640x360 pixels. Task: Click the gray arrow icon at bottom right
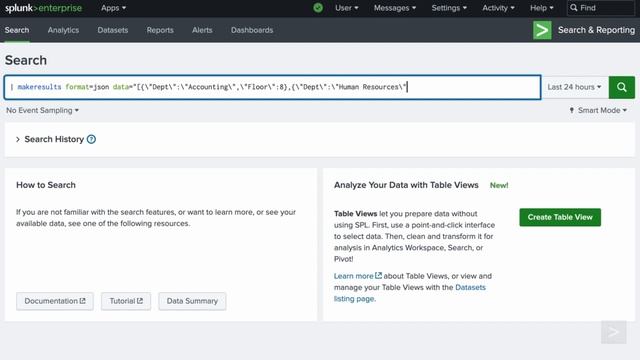[613, 332]
